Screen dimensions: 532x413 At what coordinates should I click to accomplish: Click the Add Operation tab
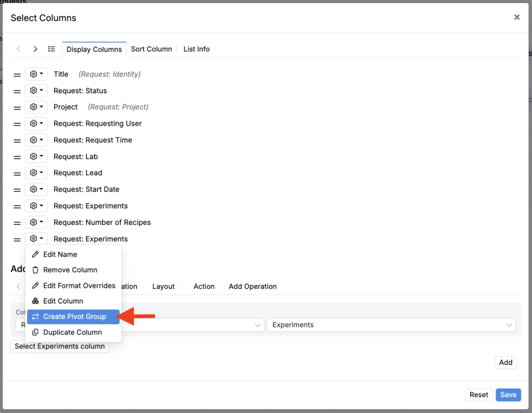252,286
